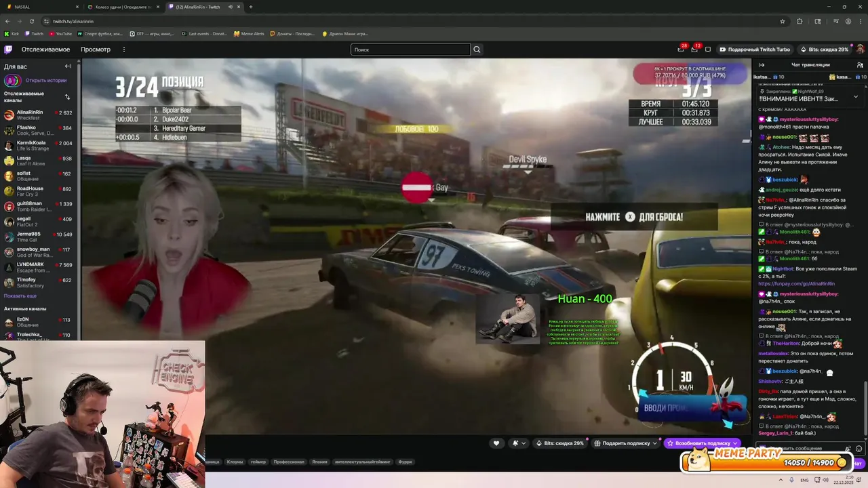Open the user avatar menu

861,49
